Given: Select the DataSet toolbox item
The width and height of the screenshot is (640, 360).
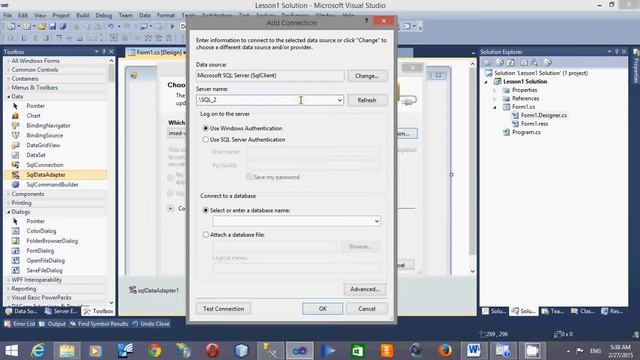Looking at the screenshot, I should (36, 155).
